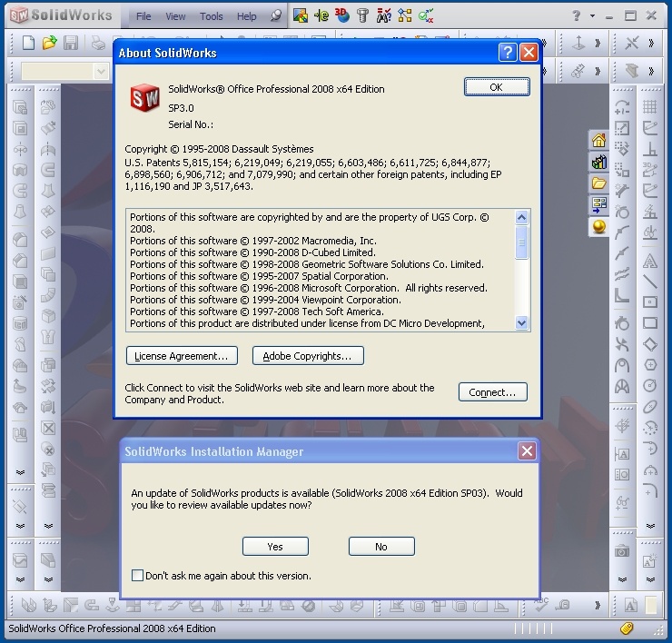Click scroll-down arrow in copyright list

(521, 322)
